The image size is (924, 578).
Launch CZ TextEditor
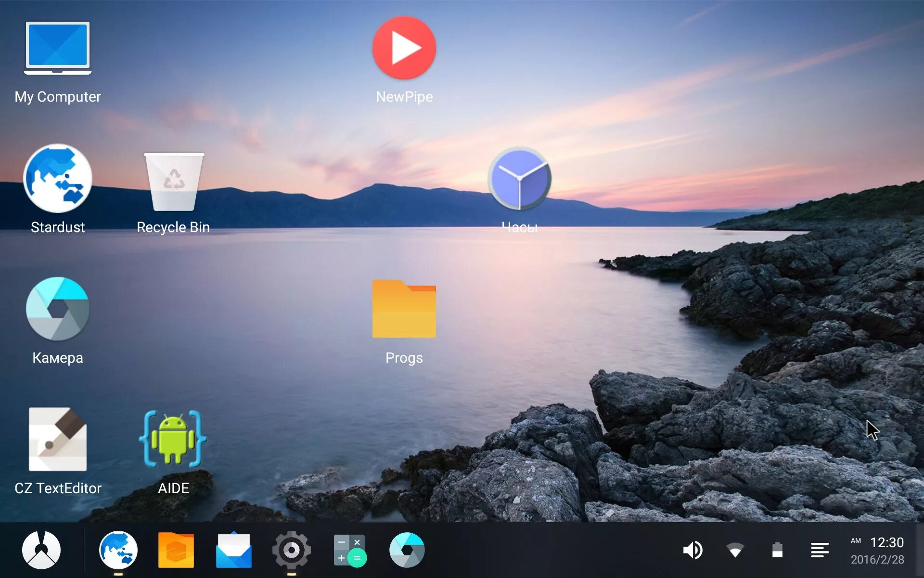(x=58, y=439)
